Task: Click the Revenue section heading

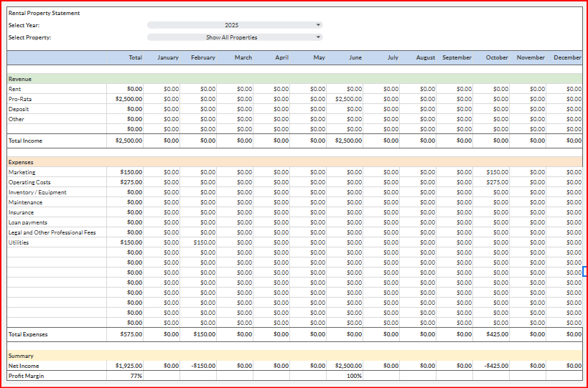Action: tap(20, 79)
